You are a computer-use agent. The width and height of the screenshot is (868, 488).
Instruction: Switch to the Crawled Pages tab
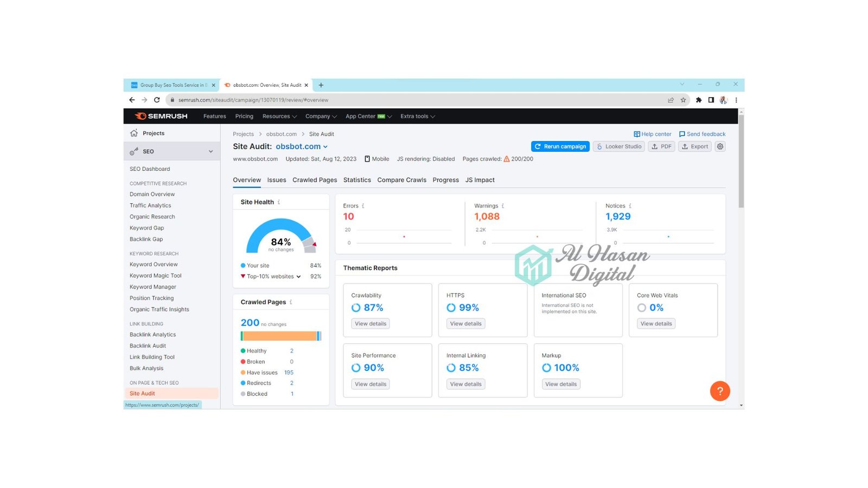315,180
